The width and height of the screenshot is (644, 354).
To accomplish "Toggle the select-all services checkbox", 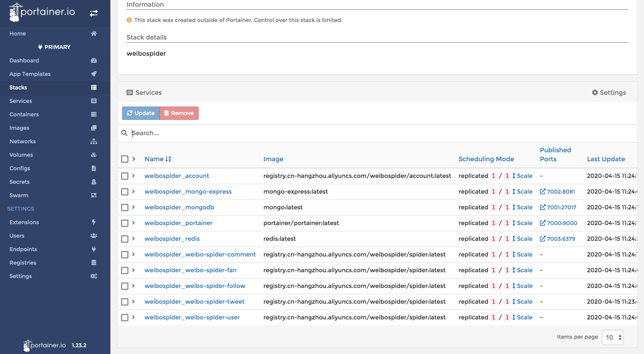I will pos(125,159).
